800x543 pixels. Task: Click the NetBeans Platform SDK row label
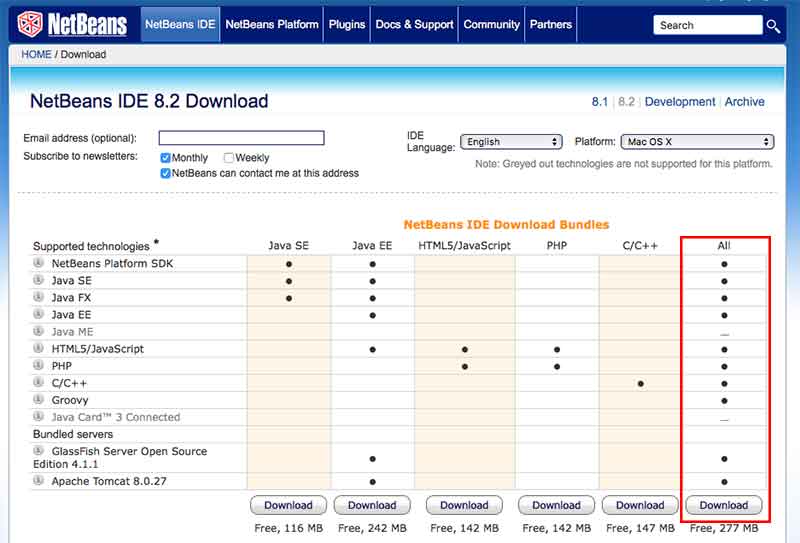pyautogui.click(x=112, y=263)
